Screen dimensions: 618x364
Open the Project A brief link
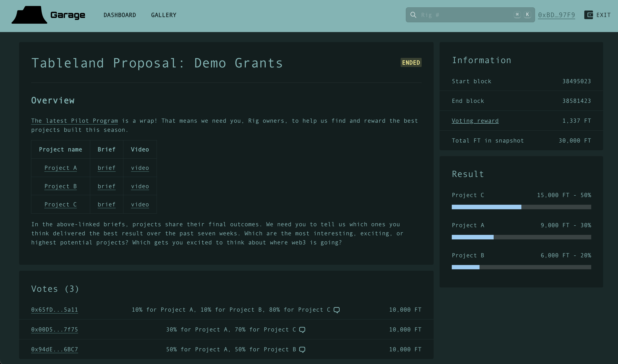(x=106, y=168)
